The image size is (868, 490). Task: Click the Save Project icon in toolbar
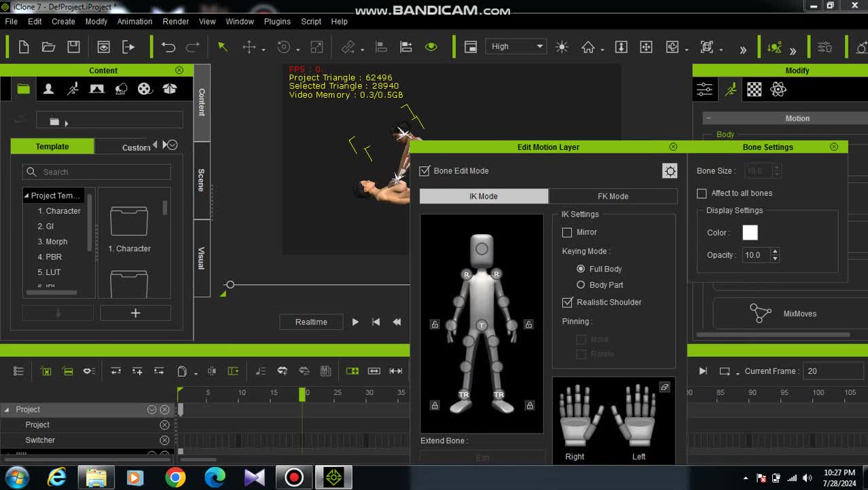(73, 47)
